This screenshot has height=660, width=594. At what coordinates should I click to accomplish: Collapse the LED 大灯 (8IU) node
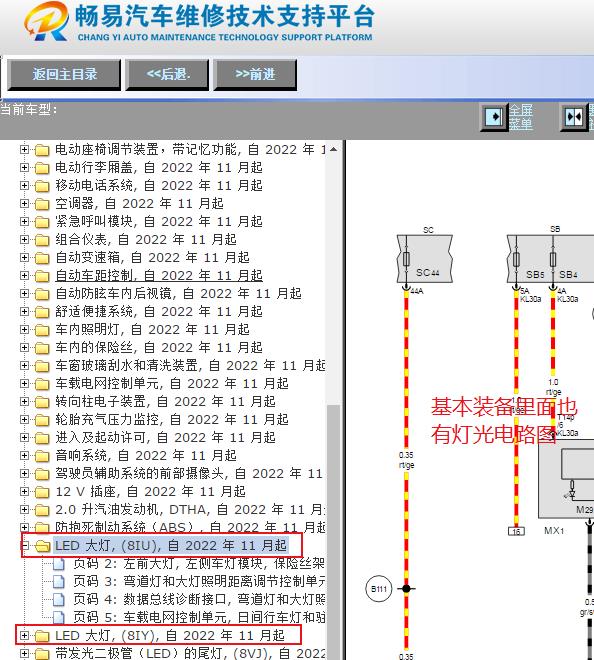pyautogui.click(x=24, y=546)
